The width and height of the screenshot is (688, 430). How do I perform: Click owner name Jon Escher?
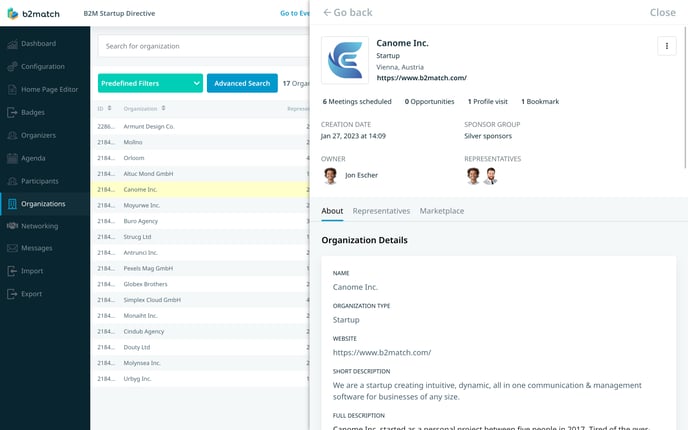(x=361, y=176)
